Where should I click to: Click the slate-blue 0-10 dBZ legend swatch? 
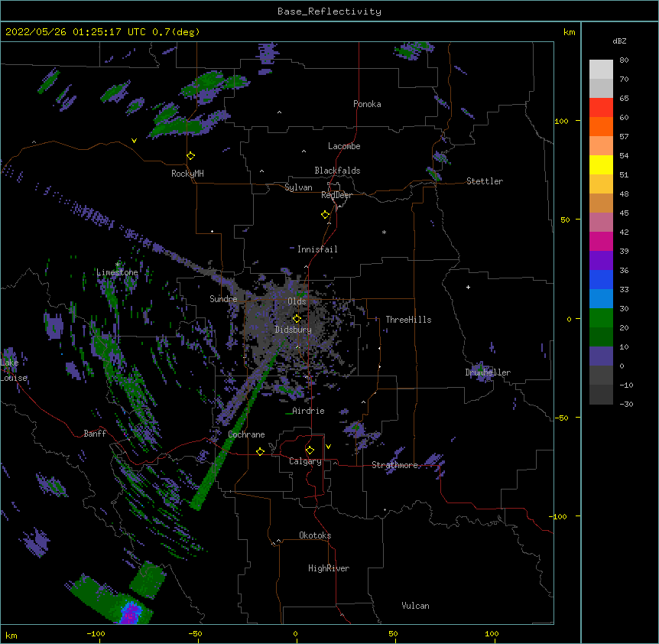[x=601, y=356]
